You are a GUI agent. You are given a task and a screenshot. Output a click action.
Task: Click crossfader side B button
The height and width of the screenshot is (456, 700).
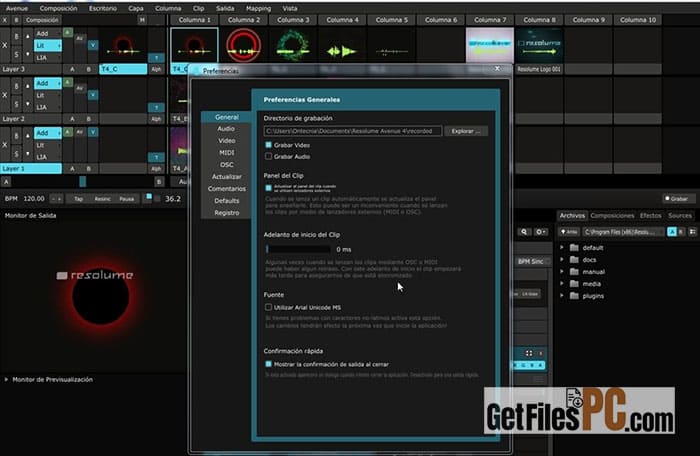pyautogui.click(x=159, y=182)
